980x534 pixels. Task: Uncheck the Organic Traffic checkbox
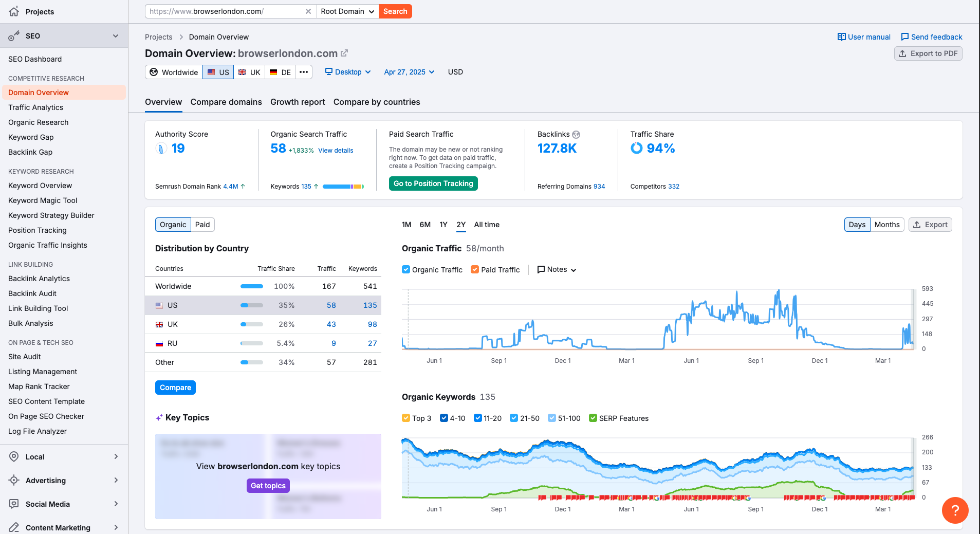point(406,269)
